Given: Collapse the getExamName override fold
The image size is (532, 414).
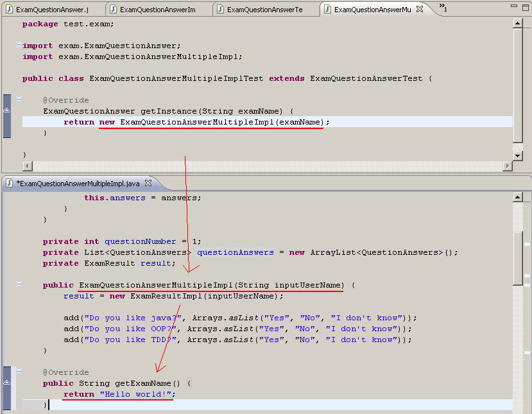Looking at the screenshot, I should (x=19, y=371).
